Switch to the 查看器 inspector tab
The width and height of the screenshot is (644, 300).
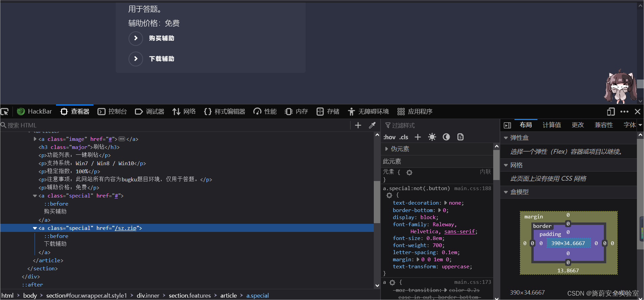pos(75,112)
